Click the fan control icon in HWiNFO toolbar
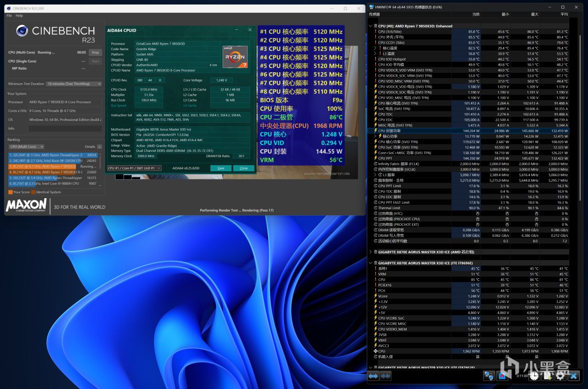The image size is (588, 389). (502, 376)
